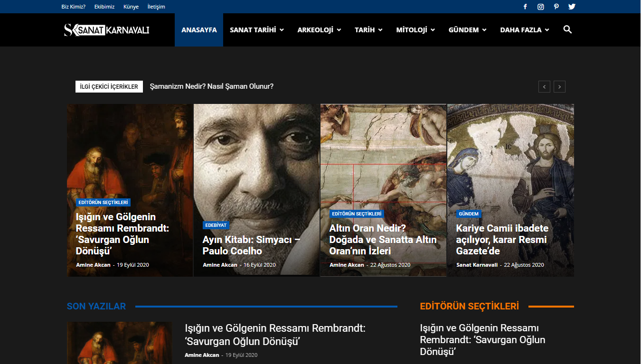641x364 pixels.
Task: Click the Edebiyat category tag
Action: tap(216, 225)
